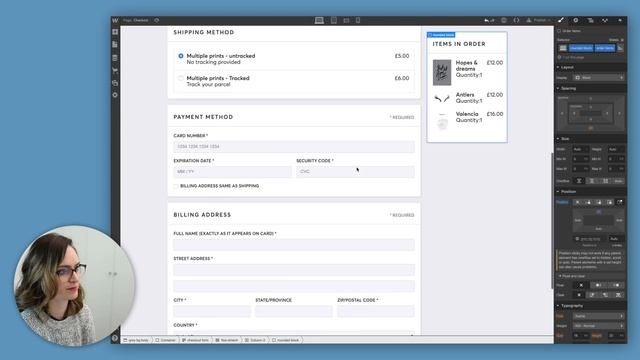Open the Interactions tab

(605, 20)
